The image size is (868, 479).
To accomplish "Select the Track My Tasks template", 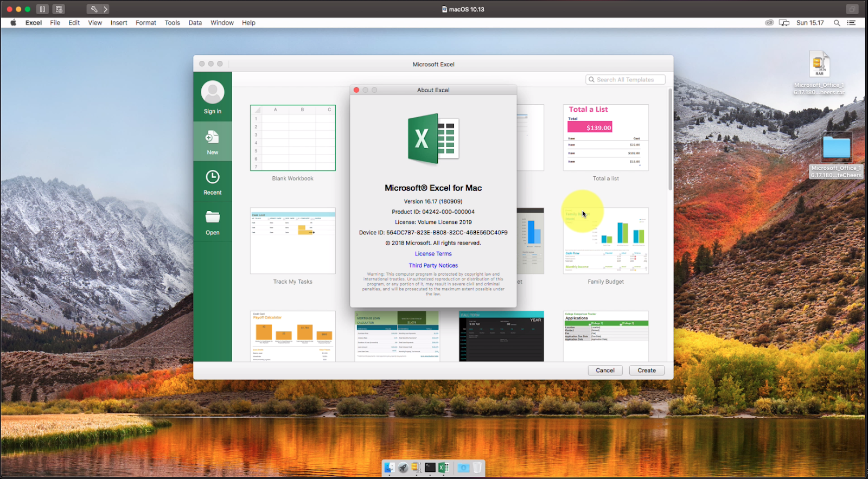I will click(x=293, y=241).
